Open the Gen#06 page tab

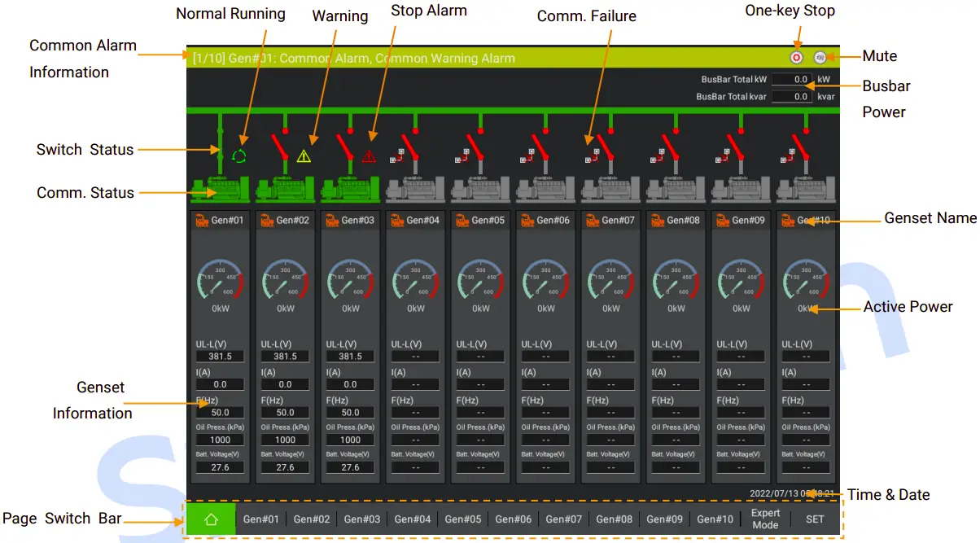click(513, 519)
